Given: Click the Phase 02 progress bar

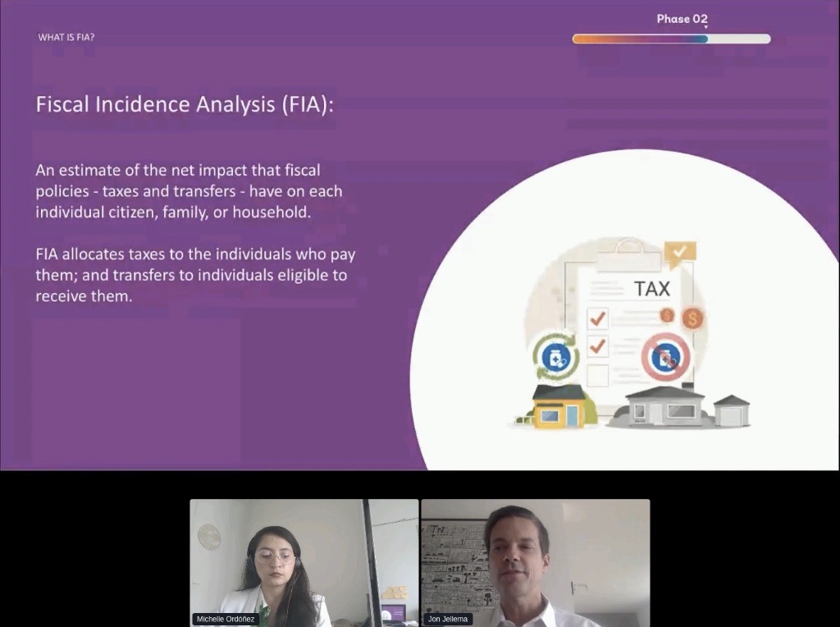Looking at the screenshot, I should click(671, 39).
